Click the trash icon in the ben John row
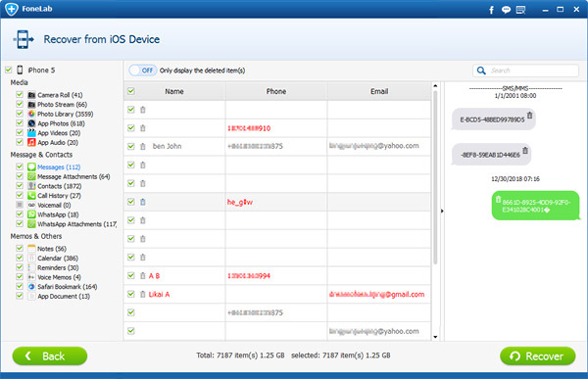Image resolution: width=588 pixels, height=379 pixels. (x=142, y=146)
